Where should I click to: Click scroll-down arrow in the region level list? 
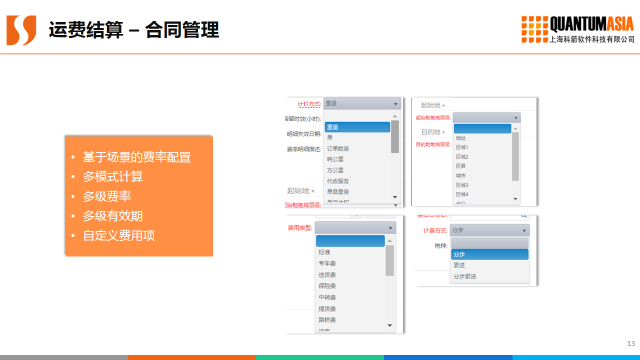[x=516, y=199]
